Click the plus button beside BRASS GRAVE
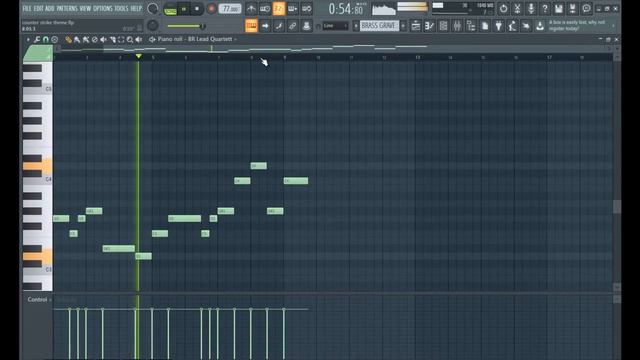The height and width of the screenshot is (360, 640). [403, 26]
